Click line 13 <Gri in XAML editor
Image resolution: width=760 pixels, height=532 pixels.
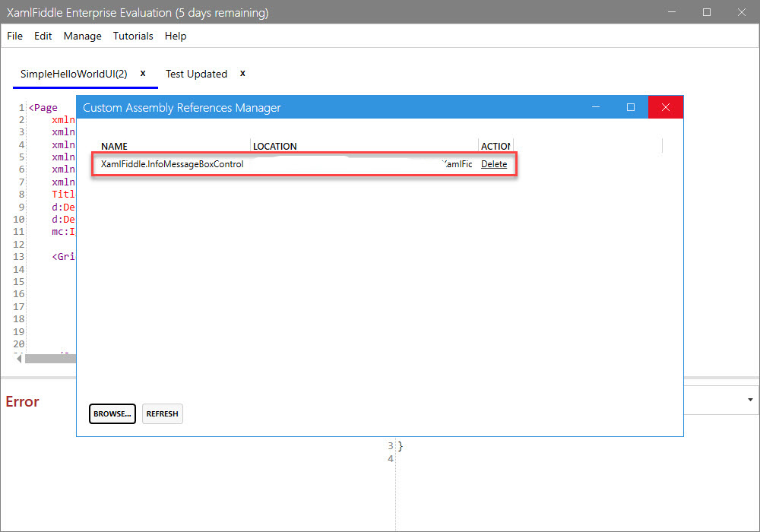click(x=64, y=256)
